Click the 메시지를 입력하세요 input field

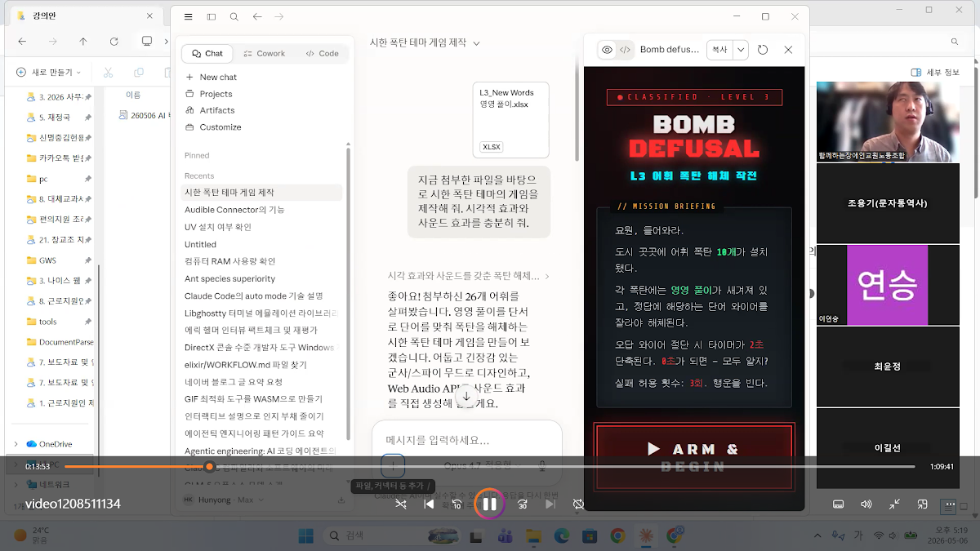[x=466, y=440]
